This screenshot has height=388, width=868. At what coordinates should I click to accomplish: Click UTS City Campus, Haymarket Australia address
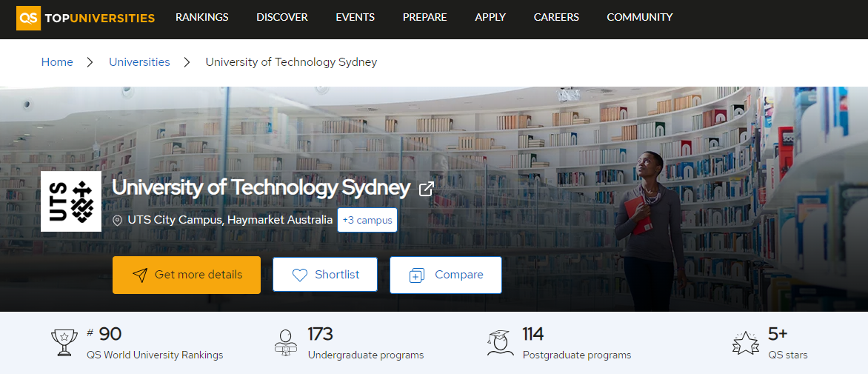coord(230,220)
